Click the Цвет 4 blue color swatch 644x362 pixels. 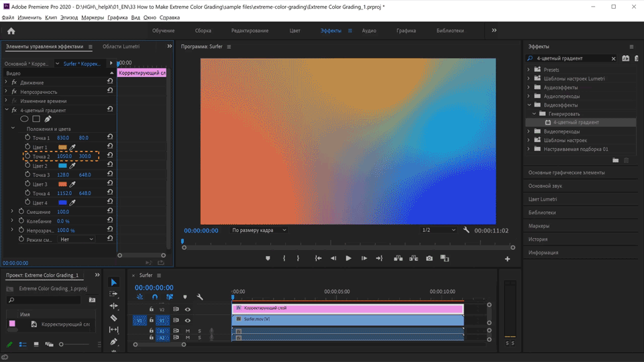coord(62,202)
